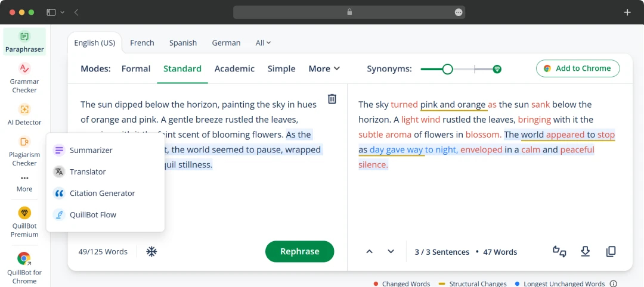
Task: Click the 'light wind' phrase in output
Action: (x=420, y=120)
